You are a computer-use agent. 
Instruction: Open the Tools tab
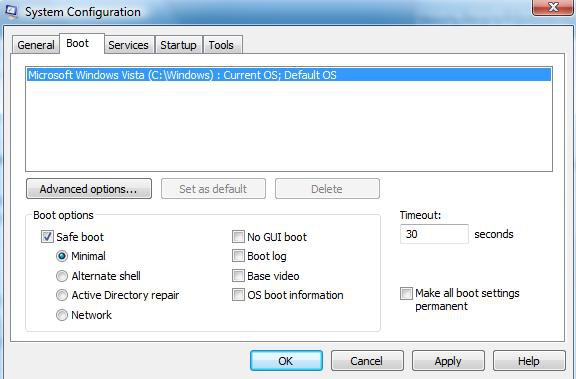click(x=222, y=45)
